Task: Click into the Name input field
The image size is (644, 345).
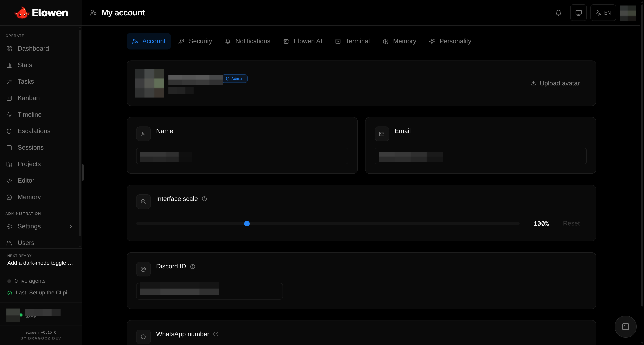Action: pyautogui.click(x=242, y=156)
